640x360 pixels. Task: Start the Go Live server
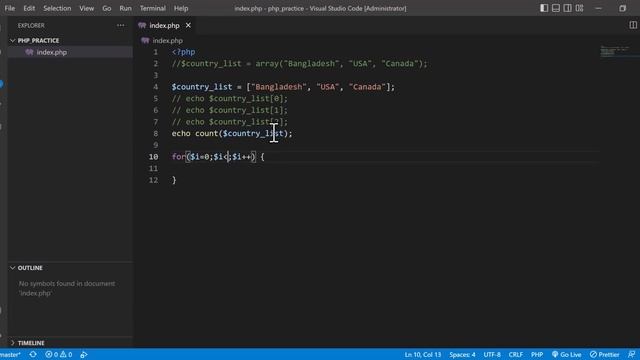click(567, 354)
